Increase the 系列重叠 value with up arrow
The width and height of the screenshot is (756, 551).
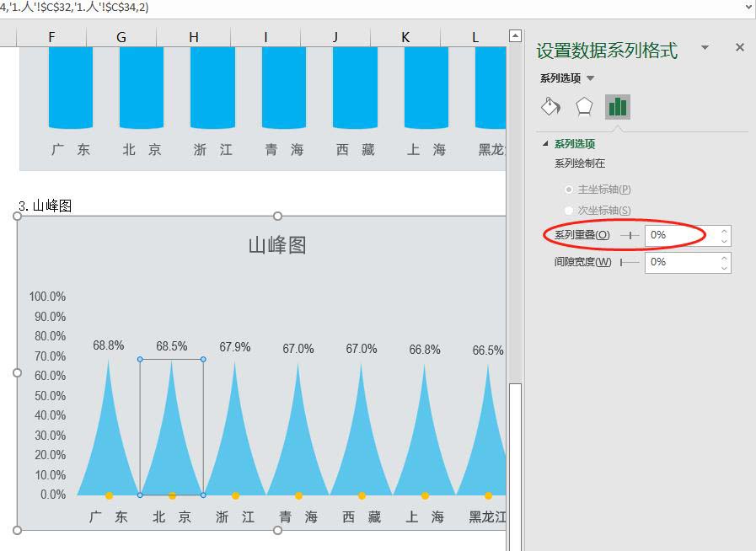[724, 231]
